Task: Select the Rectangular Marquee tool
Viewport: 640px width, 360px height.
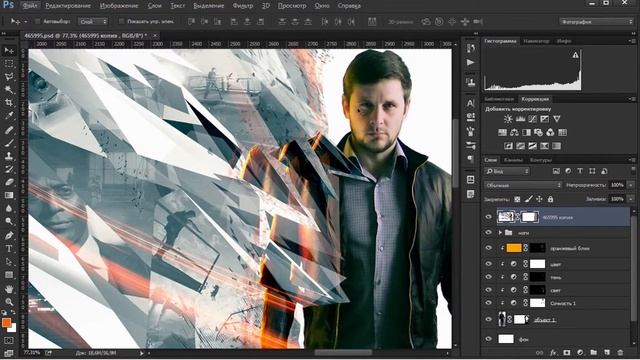Action: coord(9,64)
